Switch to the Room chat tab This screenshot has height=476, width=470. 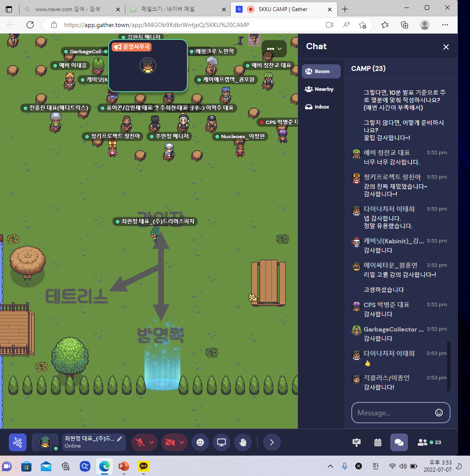(x=321, y=71)
